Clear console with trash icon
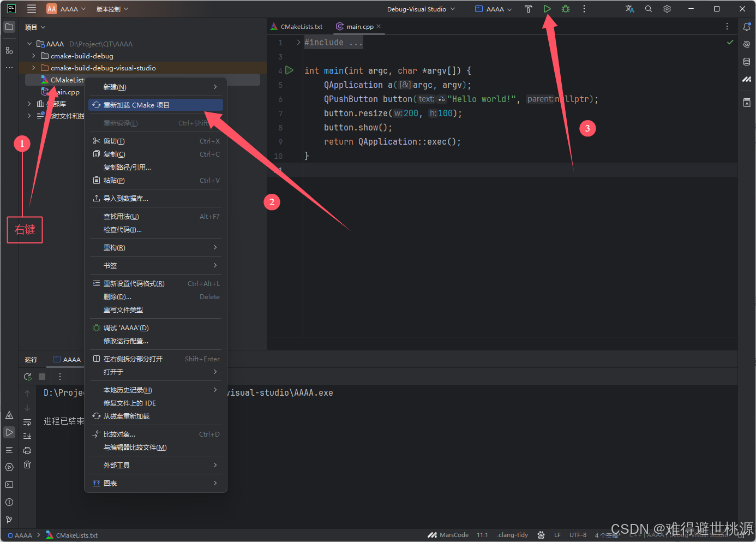This screenshot has height=542, width=756. [27, 464]
